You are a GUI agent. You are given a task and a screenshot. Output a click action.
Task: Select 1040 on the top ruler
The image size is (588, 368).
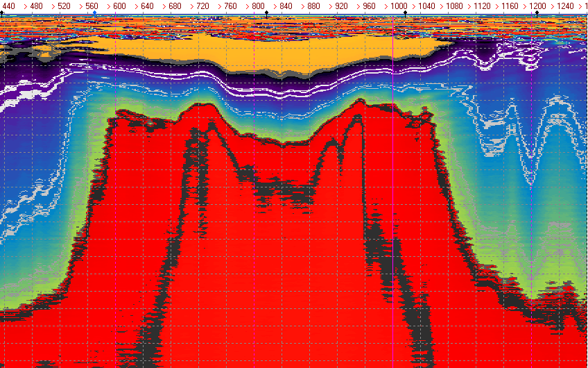click(426, 6)
